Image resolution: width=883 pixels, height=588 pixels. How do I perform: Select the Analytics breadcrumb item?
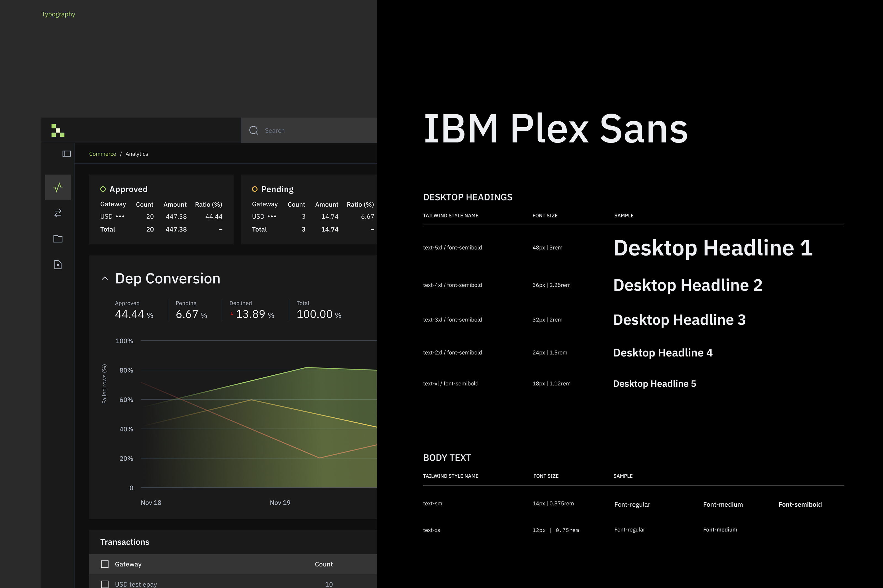click(137, 154)
